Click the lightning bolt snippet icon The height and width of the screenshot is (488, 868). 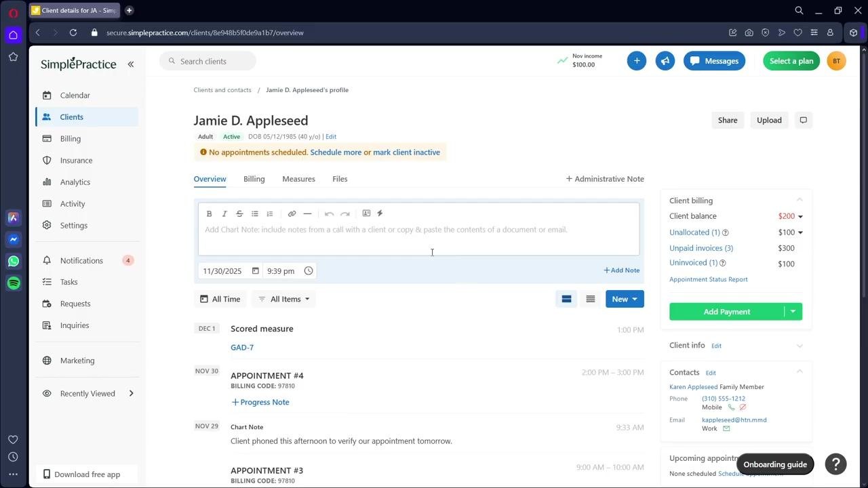380,213
